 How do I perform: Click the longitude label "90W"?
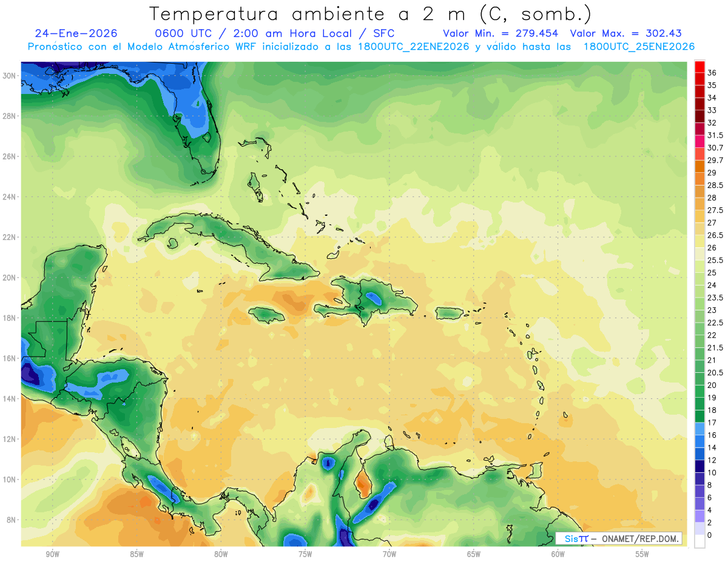pyautogui.click(x=52, y=554)
